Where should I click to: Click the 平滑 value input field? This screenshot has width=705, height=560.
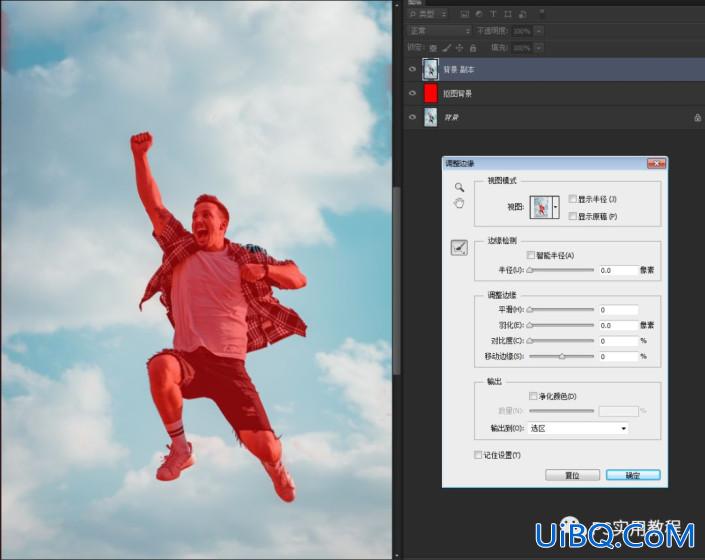pos(619,310)
